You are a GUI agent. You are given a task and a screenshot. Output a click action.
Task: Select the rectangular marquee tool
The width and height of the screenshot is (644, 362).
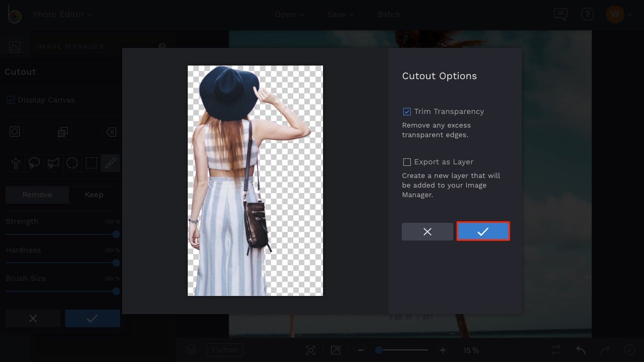[91, 162]
